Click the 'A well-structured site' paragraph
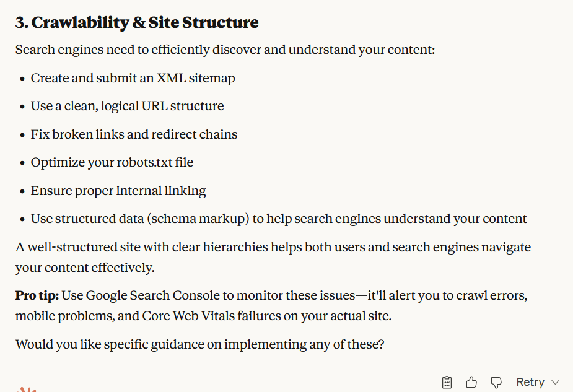Image resolution: width=573 pixels, height=392 pixels. click(273, 247)
